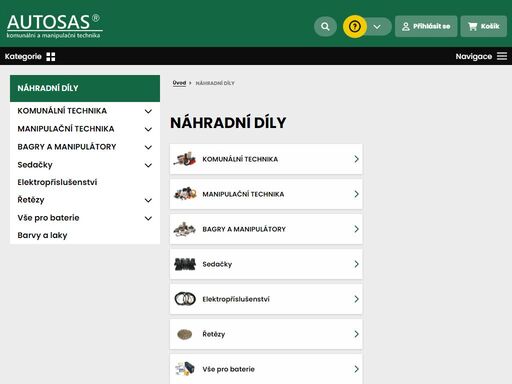Click arrow on Řetězy card
512x384 pixels.
coord(356,334)
